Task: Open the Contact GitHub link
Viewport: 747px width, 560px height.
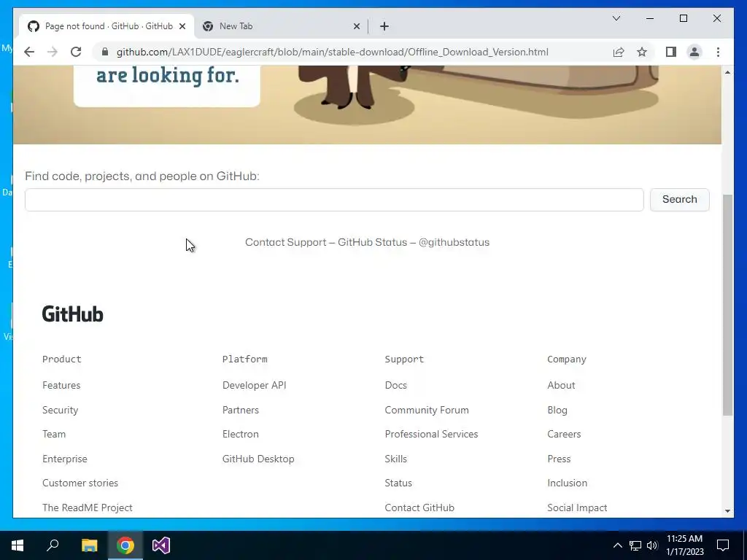Action: [x=419, y=507]
